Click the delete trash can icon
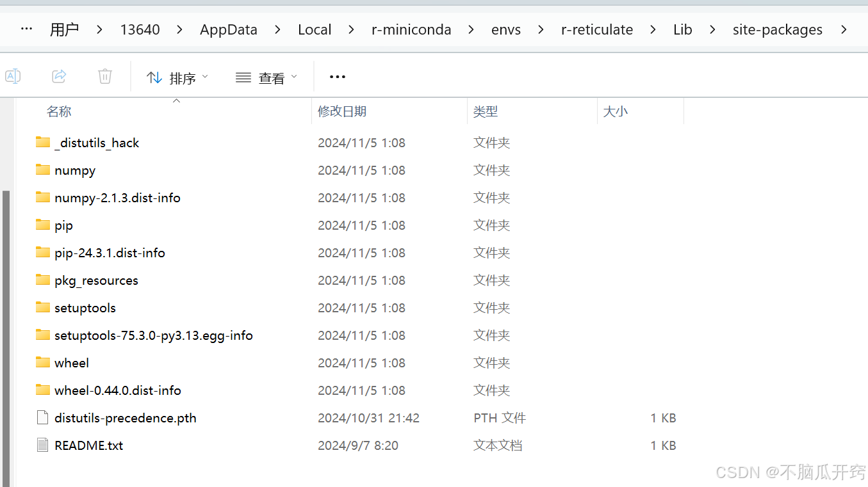This screenshot has width=868, height=487. click(x=105, y=77)
